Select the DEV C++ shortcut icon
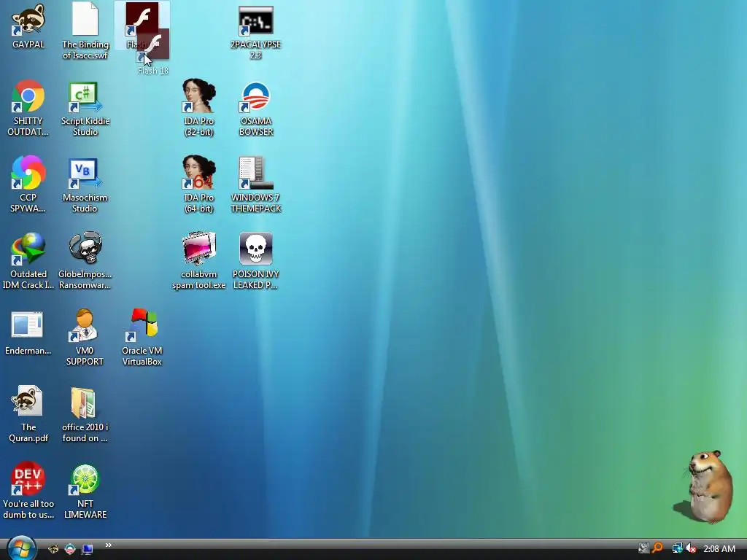The image size is (747, 560). pos(28,491)
